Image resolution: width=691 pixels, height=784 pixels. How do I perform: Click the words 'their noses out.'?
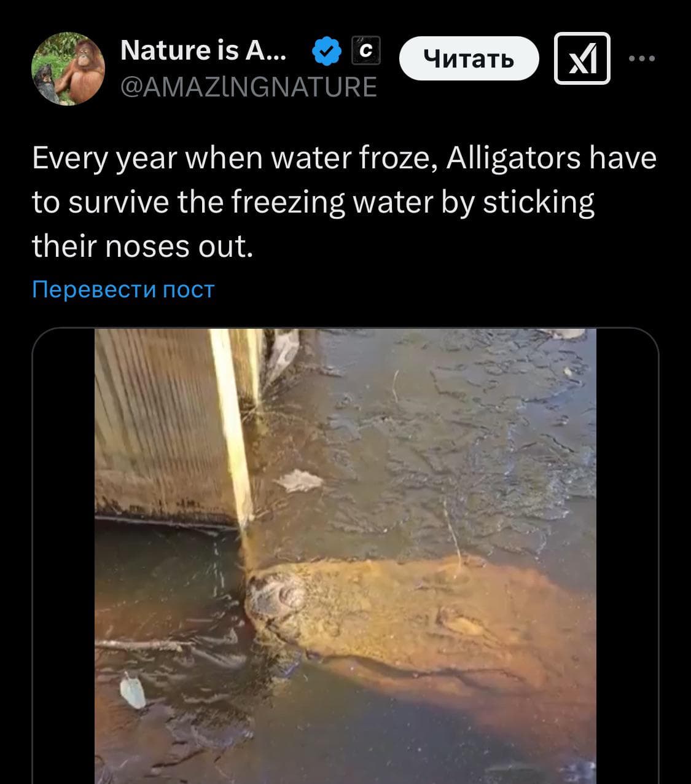pyautogui.click(x=142, y=246)
